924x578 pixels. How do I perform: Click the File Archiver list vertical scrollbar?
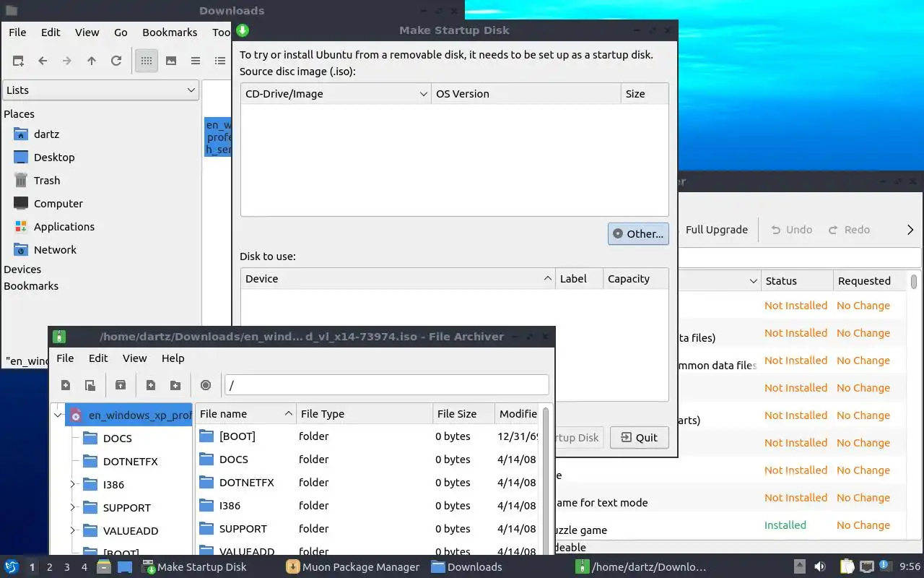[546, 480]
